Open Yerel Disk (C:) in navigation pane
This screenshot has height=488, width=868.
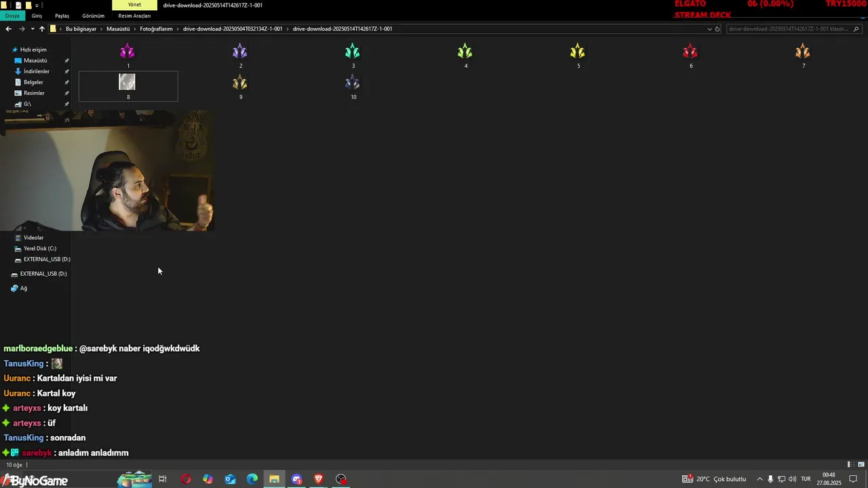(40, 249)
